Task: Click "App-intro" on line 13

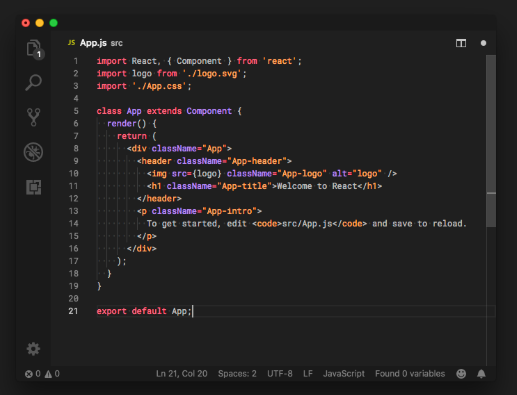Action: click(229, 211)
